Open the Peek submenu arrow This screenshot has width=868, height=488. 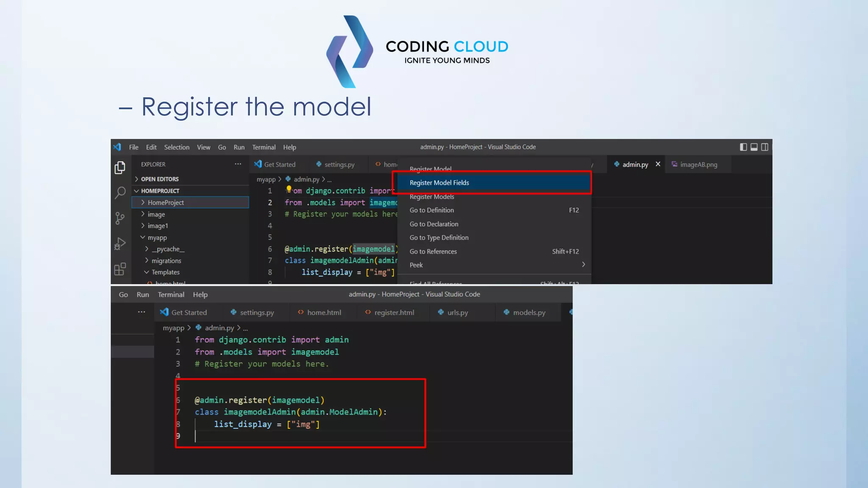583,265
